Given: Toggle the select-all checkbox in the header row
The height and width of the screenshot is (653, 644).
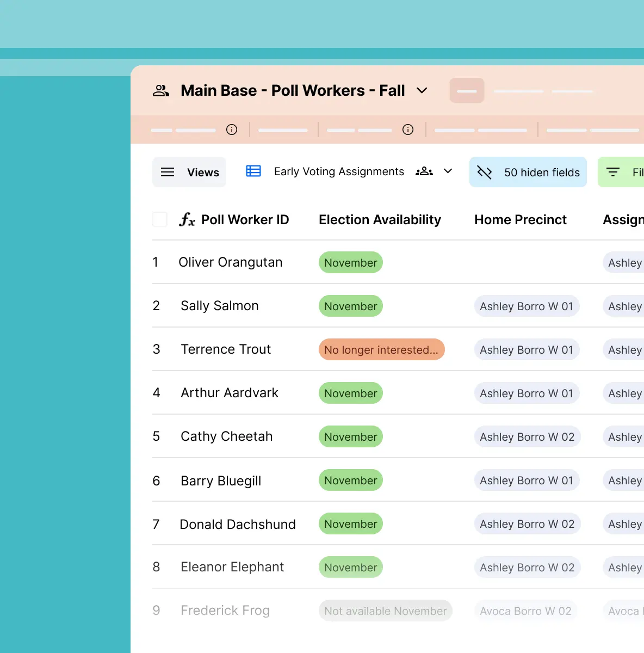Looking at the screenshot, I should click(159, 219).
